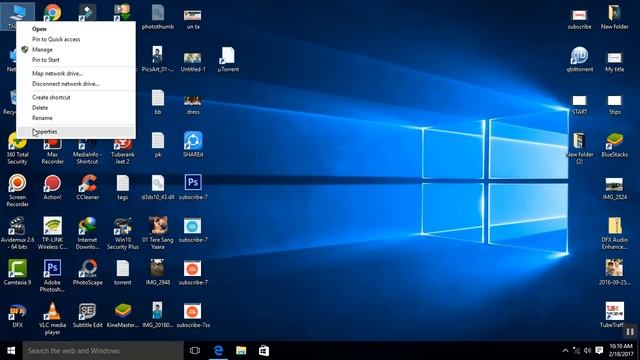The width and height of the screenshot is (640, 360).
Task: Choose Rename in the context menu
Action: pyautogui.click(x=76, y=118)
